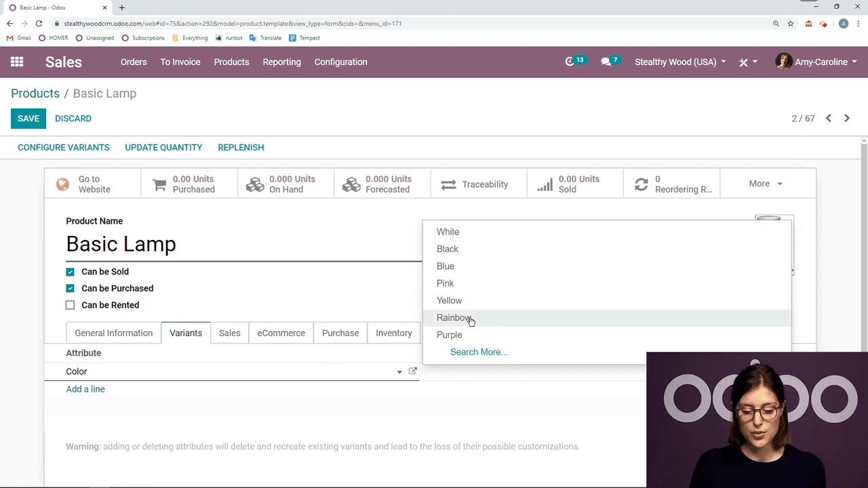Go to previous product record arrow
This screenshot has height=488, width=868.
tap(828, 119)
